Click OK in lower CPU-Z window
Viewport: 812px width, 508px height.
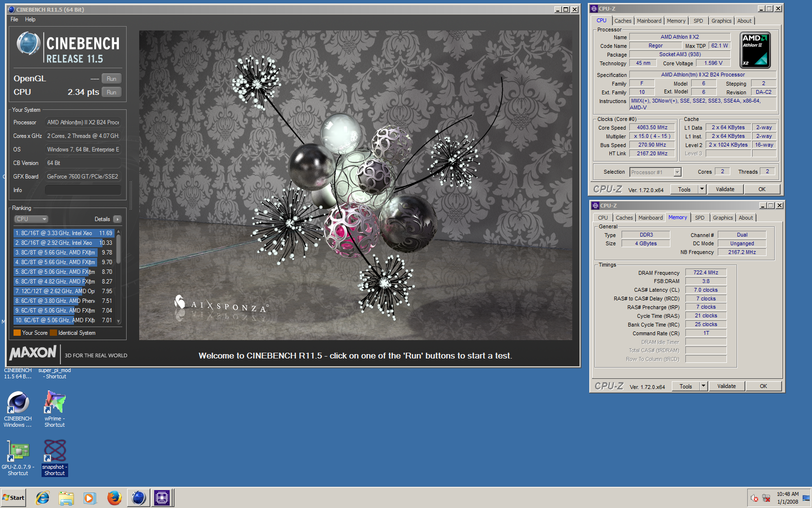point(763,386)
